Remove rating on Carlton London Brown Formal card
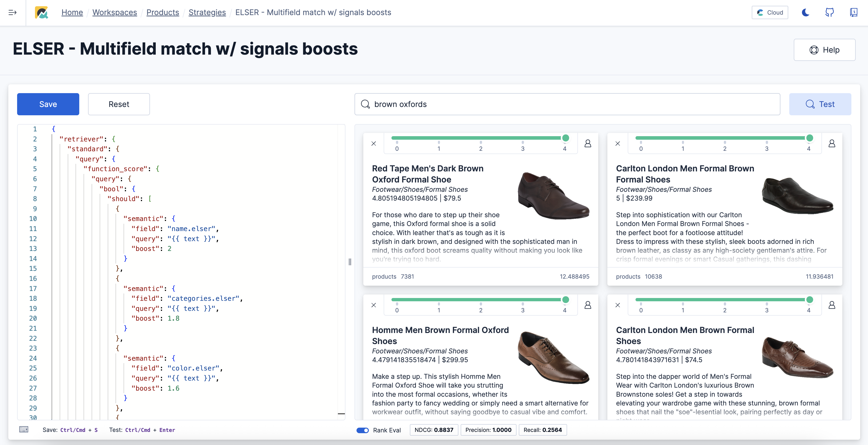This screenshot has width=868, height=445. pyautogui.click(x=618, y=305)
